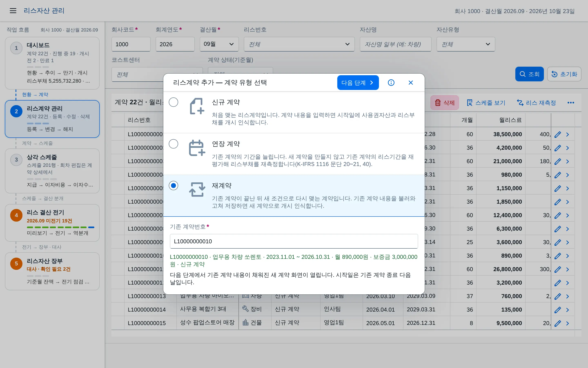Open detail chevron for 21,000,000 row
Screen dimensions: 588x368
point(568,161)
